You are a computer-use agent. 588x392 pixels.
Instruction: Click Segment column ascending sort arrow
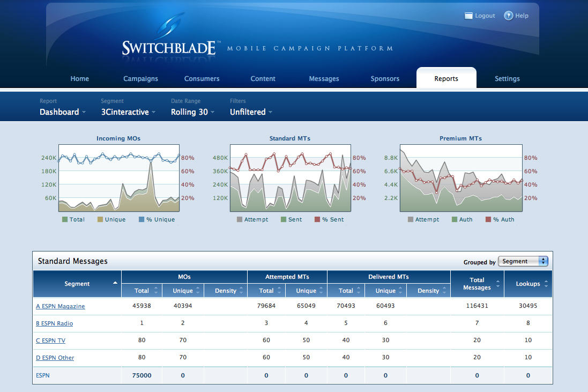pos(115,282)
